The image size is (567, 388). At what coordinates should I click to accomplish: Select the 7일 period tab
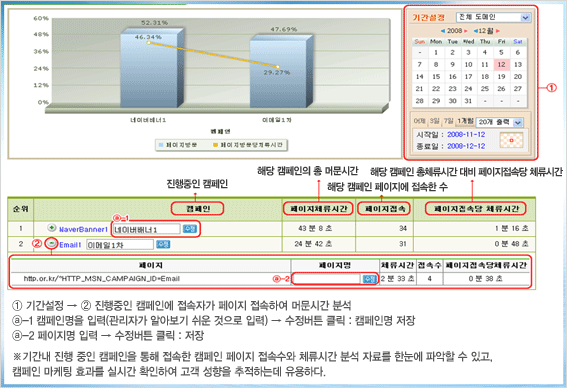coord(448,121)
